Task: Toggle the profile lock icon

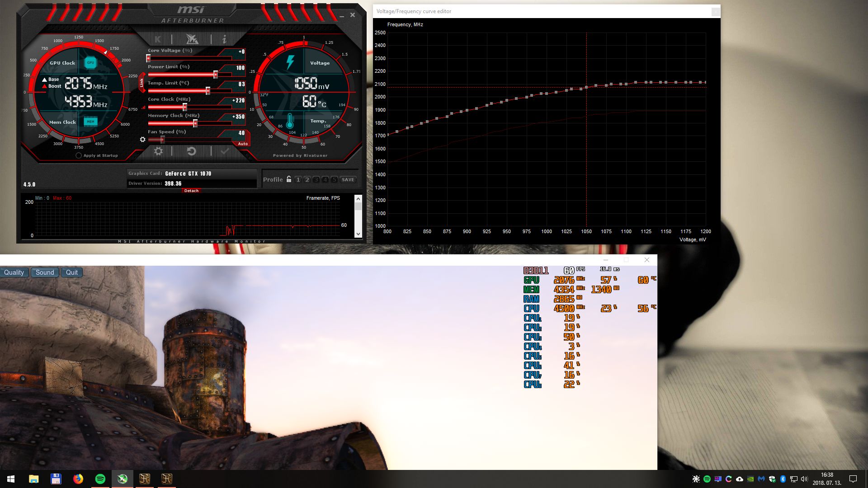Action: [289, 179]
